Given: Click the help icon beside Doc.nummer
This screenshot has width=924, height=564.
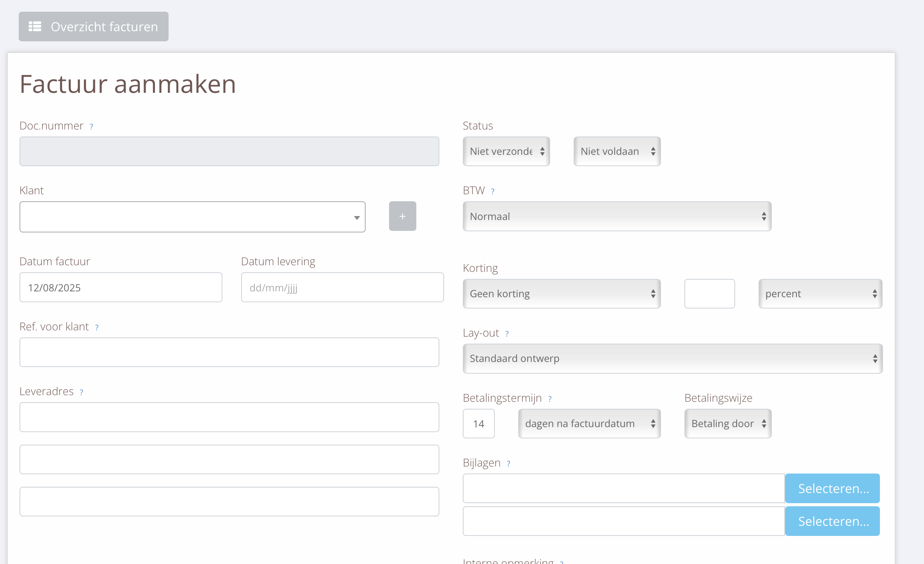Looking at the screenshot, I should [91, 127].
